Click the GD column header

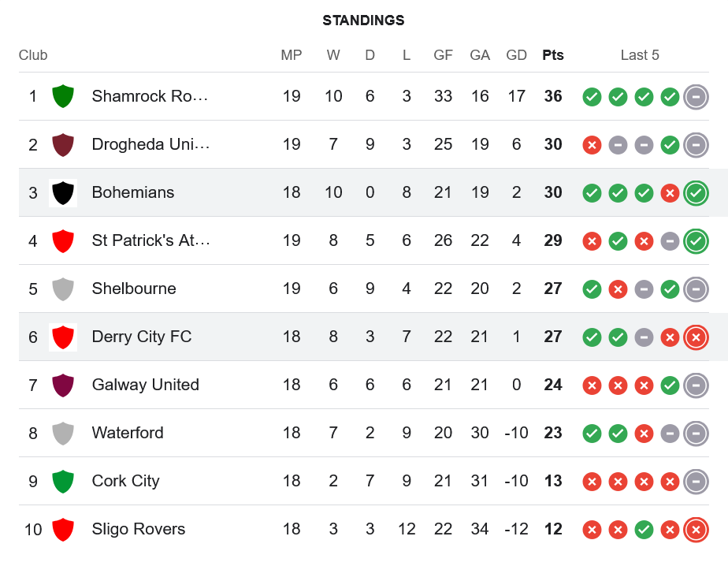(516, 55)
